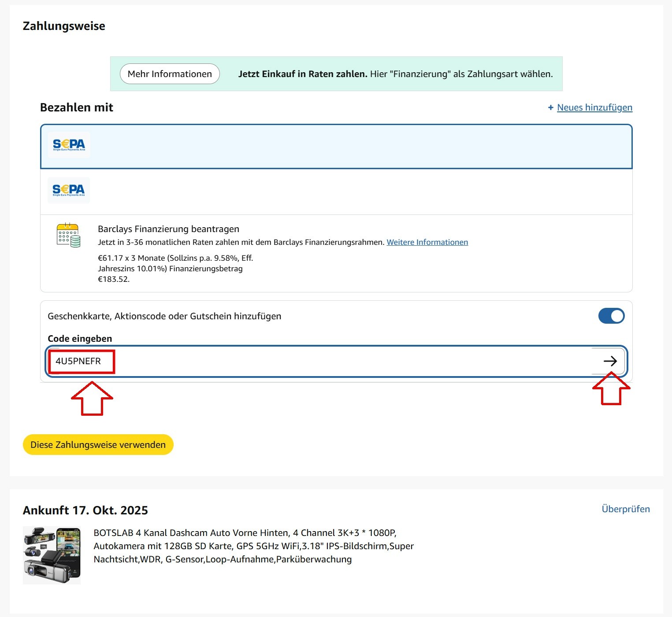Select Barclays Finanzierung beantragen option

point(168,229)
